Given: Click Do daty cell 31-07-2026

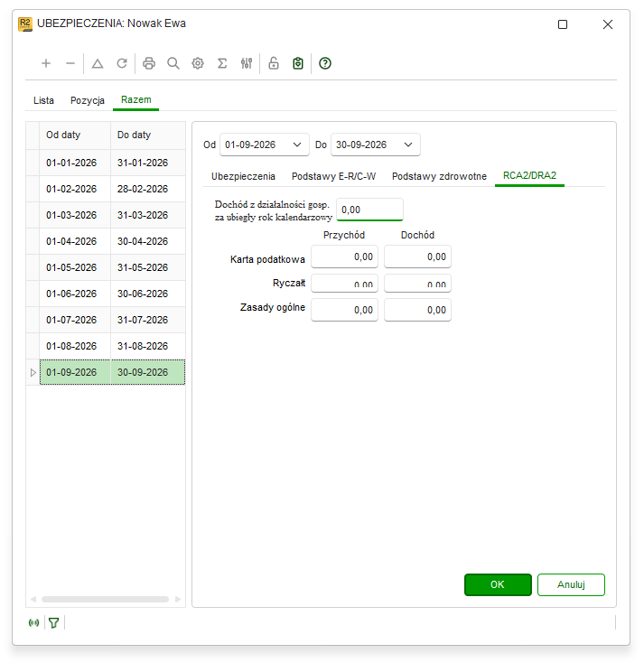Looking at the screenshot, I should click(148, 320).
